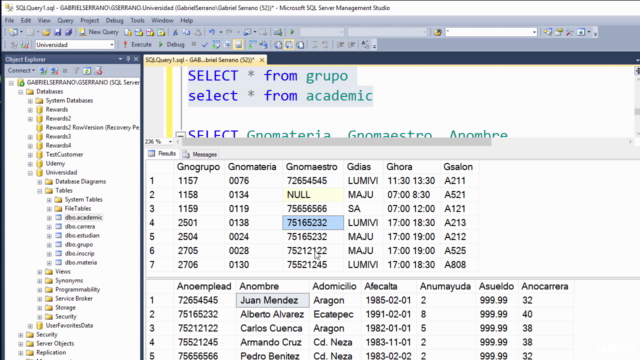Viewport: 640px width, 360px height.
Task: Select dbo.materia table in tree
Action: [81, 262]
